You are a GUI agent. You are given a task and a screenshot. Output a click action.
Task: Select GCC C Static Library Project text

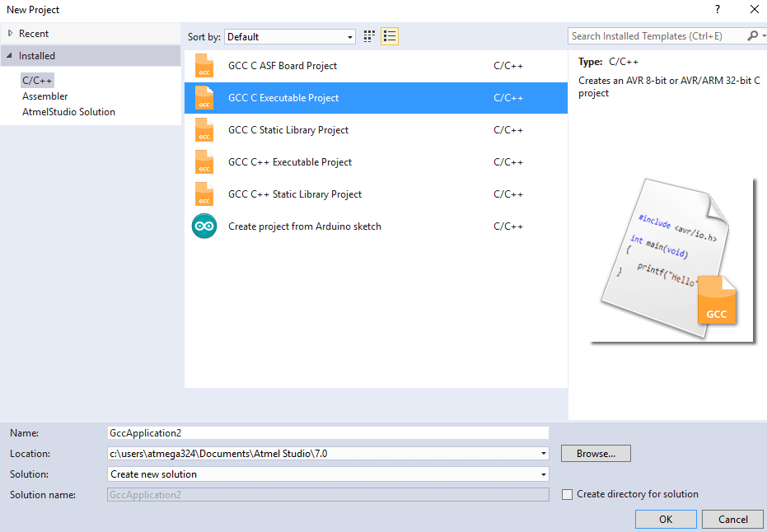288,130
